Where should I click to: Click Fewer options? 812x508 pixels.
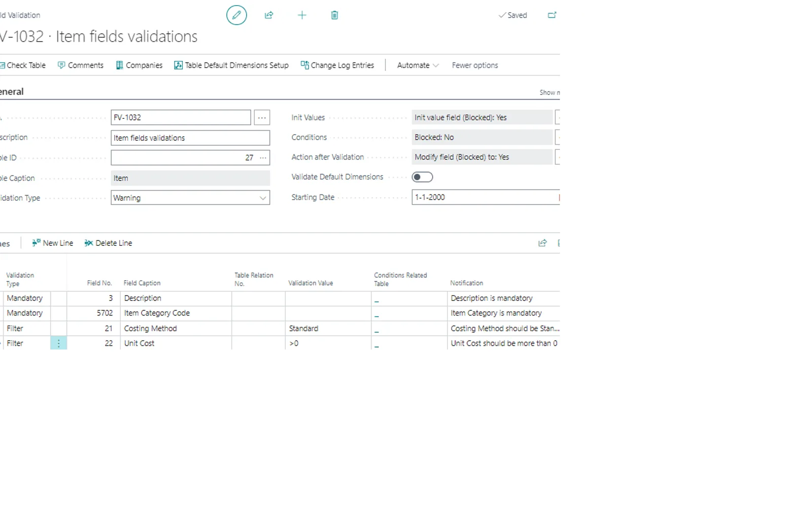(475, 65)
